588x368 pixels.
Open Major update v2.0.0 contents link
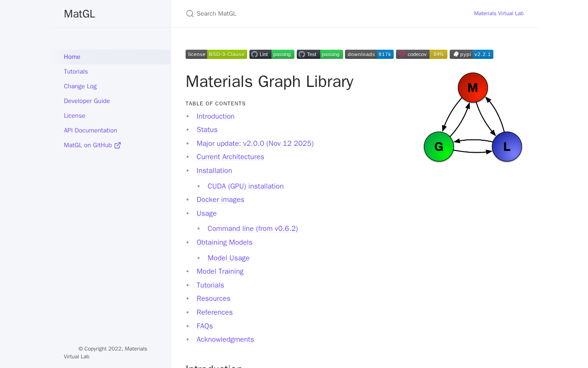click(x=255, y=144)
